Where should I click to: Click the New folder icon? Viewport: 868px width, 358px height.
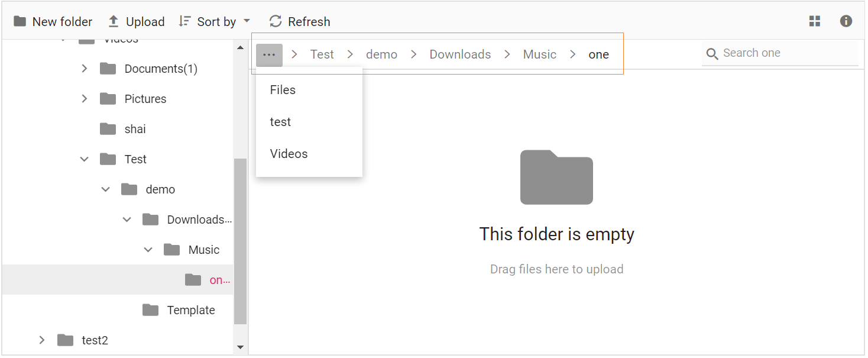(x=20, y=21)
